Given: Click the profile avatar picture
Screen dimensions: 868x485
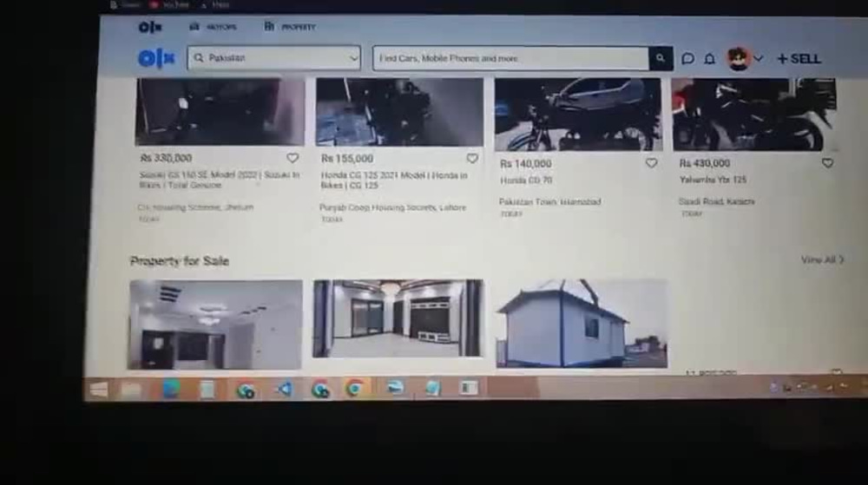Looking at the screenshot, I should (x=739, y=59).
